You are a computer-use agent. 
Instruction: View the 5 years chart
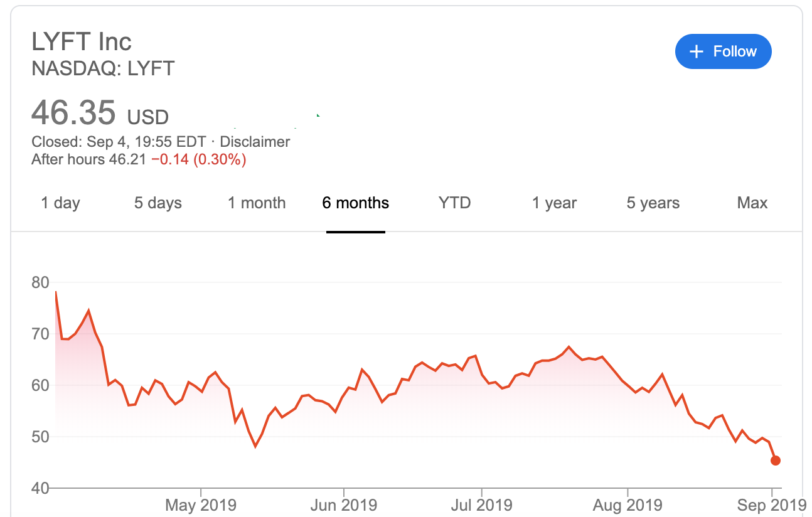(x=653, y=203)
